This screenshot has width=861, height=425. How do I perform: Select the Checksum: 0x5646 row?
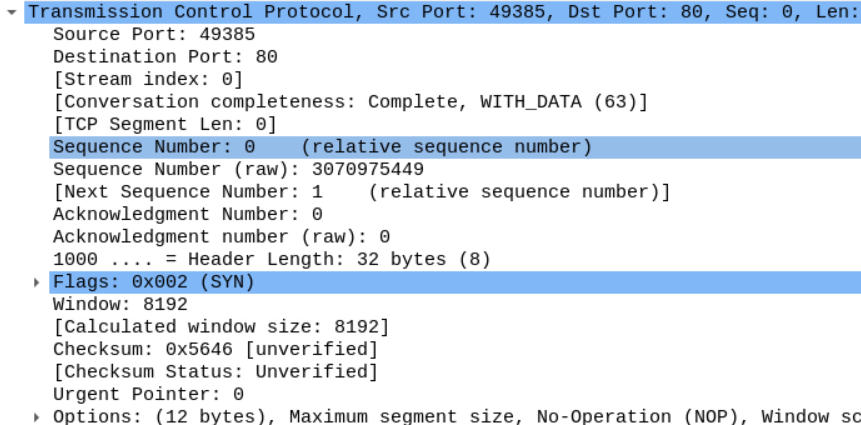215,349
